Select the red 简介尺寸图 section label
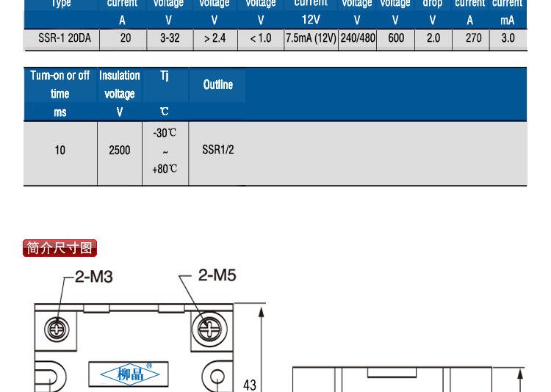Viewport: 551px width, 392px height. coord(60,248)
